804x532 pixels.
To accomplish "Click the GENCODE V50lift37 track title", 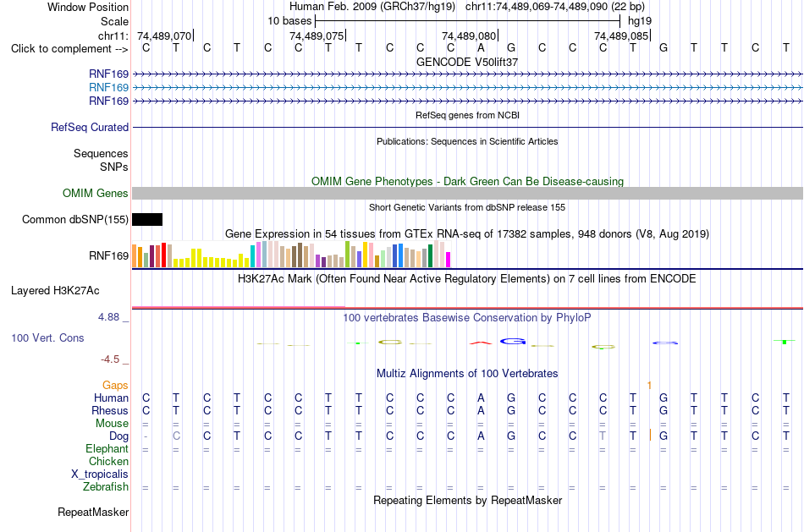I will click(467, 62).
